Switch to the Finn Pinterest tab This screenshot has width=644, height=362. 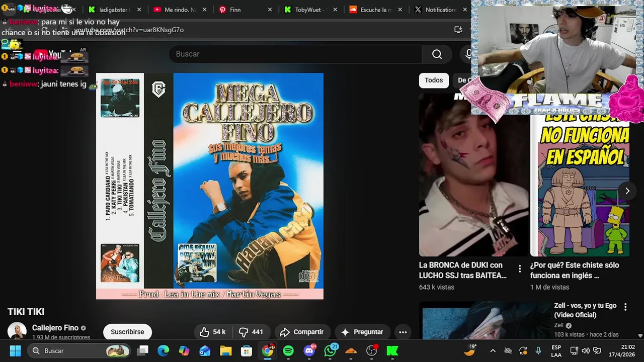[235, 10]
